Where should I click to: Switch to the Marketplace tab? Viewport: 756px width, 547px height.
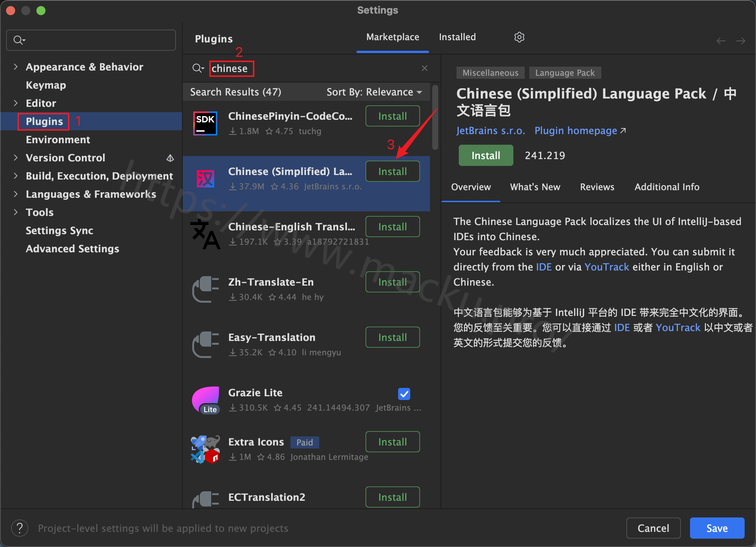coord(392,37)
